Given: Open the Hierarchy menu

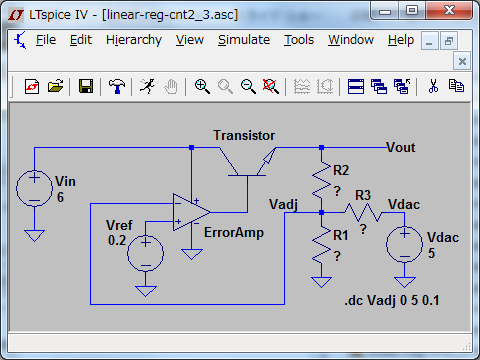Looking at the screenshot, I should click(x=134, y=41).
